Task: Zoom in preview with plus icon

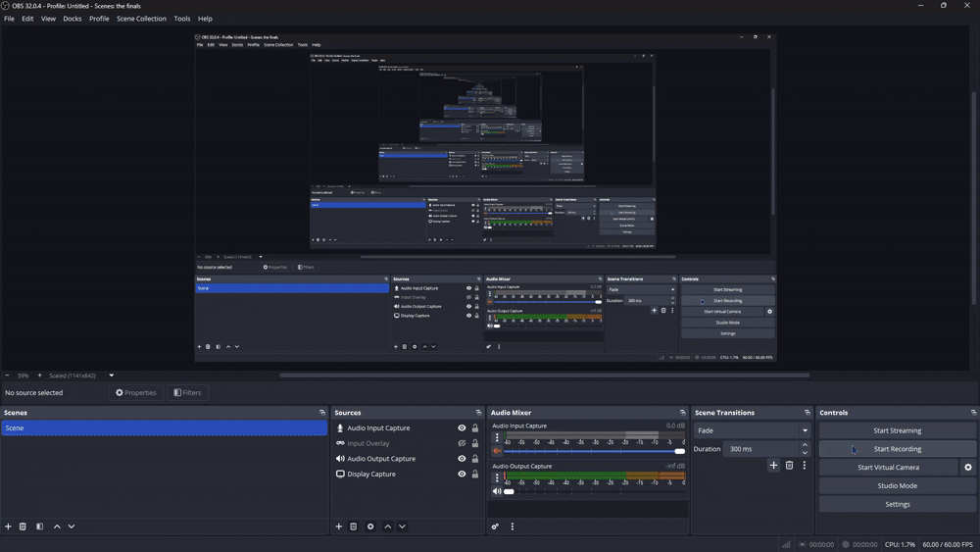Action: coord(39,376)
